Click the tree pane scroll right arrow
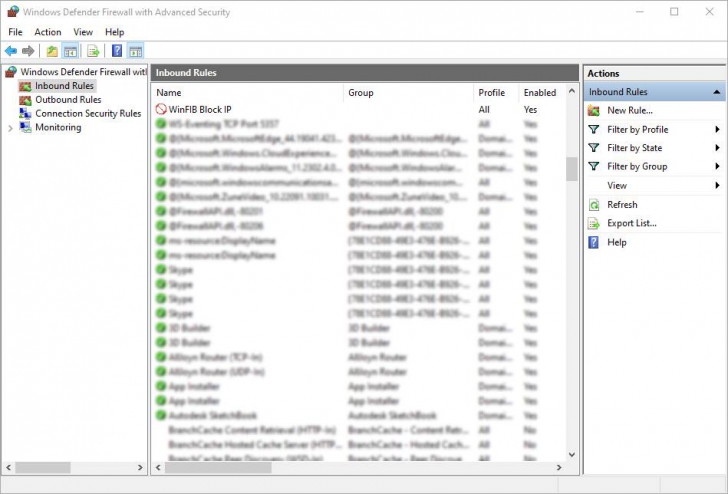 tap(140, 468)
